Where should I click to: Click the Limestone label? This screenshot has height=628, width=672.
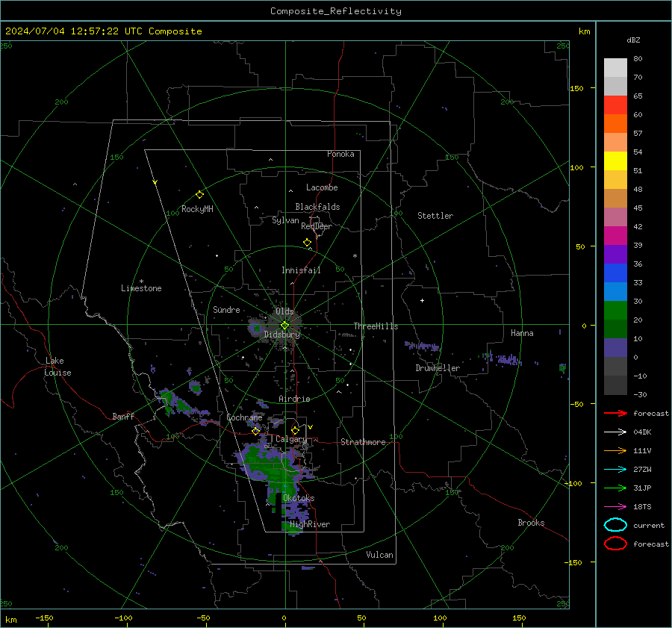pyautogui.click(x=141, y=288)
